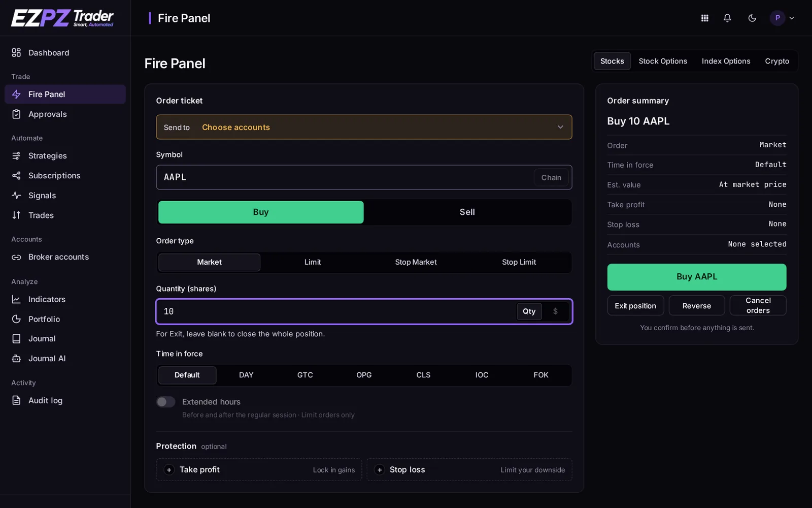
Task: Click the Exit position button
Action: tap(635, 306)
